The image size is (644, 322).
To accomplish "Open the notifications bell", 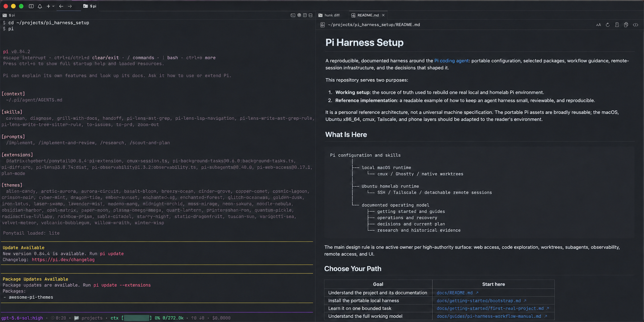I will click(x=40, y=6).
